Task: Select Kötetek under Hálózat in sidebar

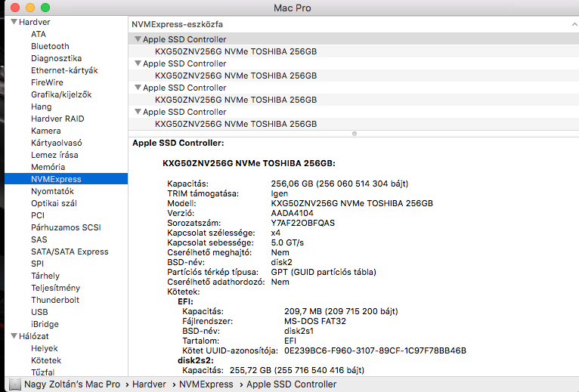Action: pyautogui.click(x=46, y=360)
